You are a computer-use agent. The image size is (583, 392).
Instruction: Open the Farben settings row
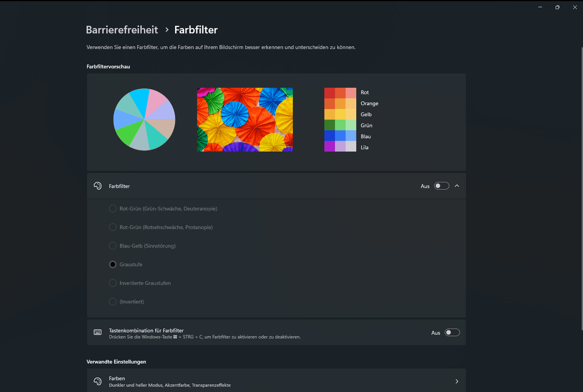point(276,381)
